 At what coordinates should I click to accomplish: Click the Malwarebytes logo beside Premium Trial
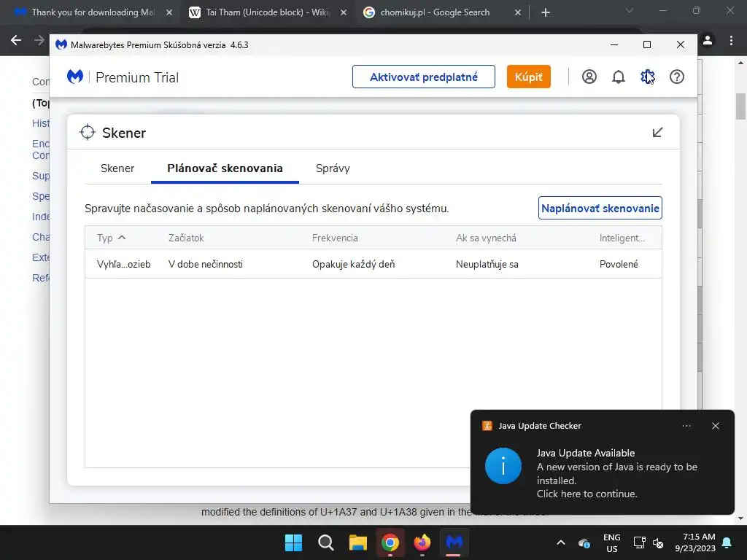pos(75,77)
